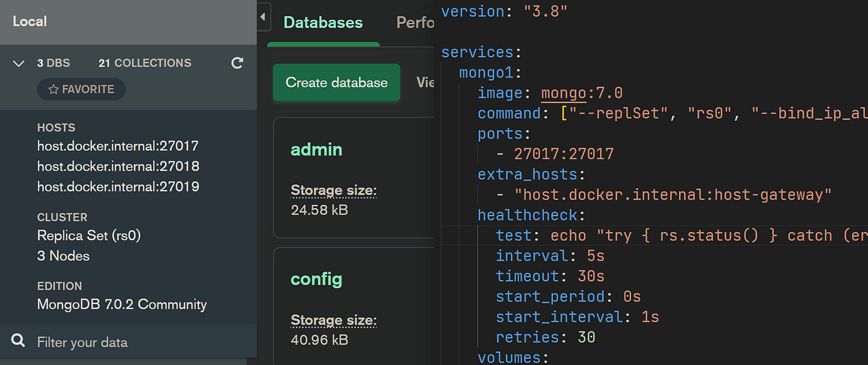Click the Local connection header
The image size is (868, 365).
(x=30, y=20)
